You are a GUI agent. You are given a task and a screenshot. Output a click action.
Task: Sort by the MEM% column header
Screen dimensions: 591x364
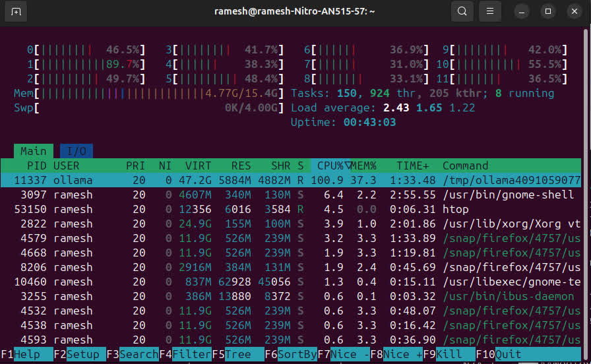coord(363,166)
